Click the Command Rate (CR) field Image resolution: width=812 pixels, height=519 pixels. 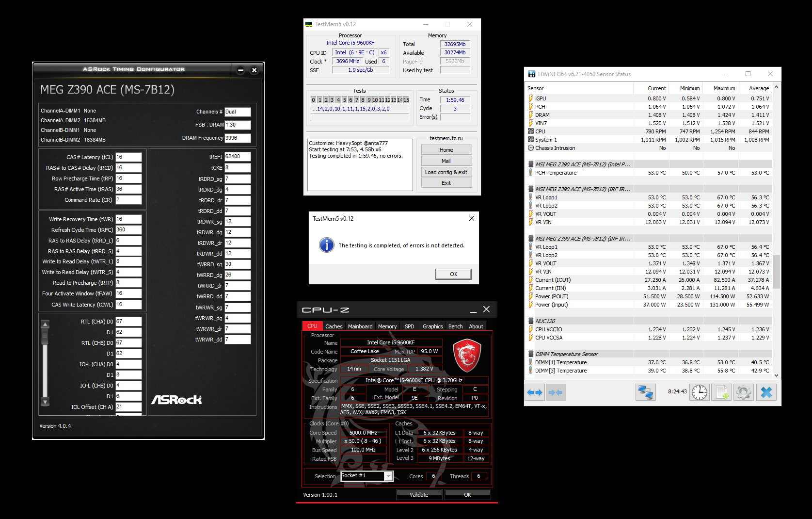(128, 200)
